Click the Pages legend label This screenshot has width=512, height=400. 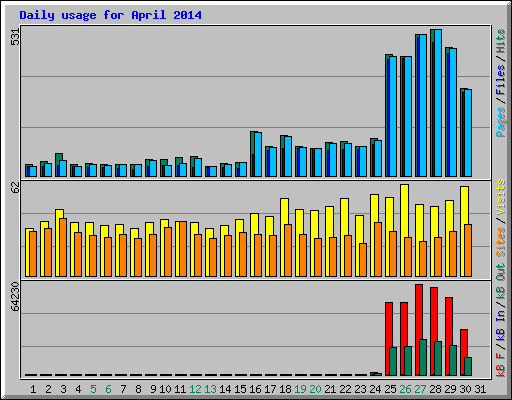501,122
